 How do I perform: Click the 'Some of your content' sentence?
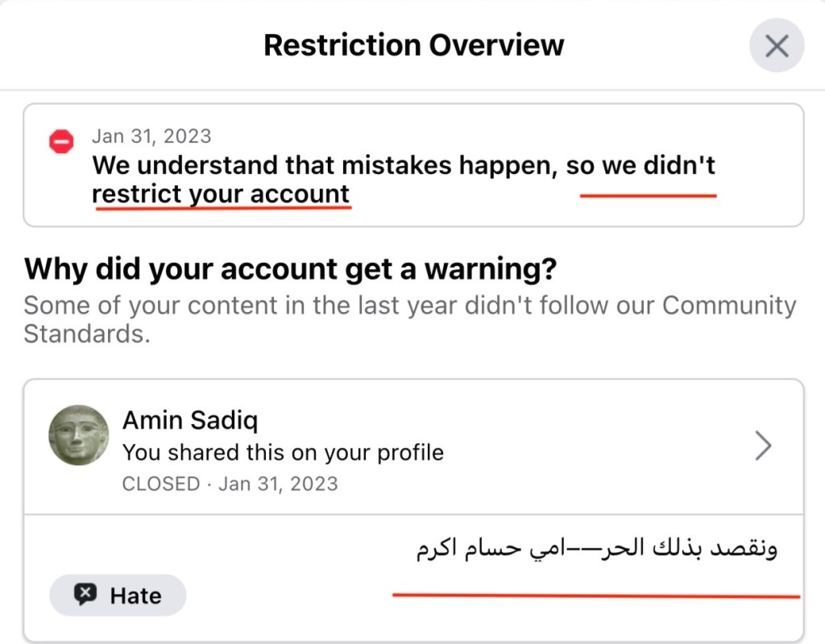pos(242,306)
